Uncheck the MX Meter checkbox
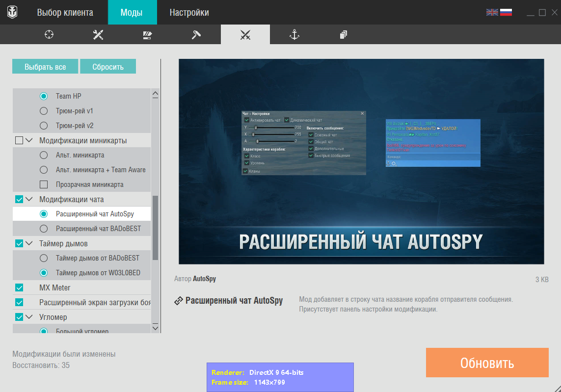Screen dimensions: 561x392 (19, 287)
